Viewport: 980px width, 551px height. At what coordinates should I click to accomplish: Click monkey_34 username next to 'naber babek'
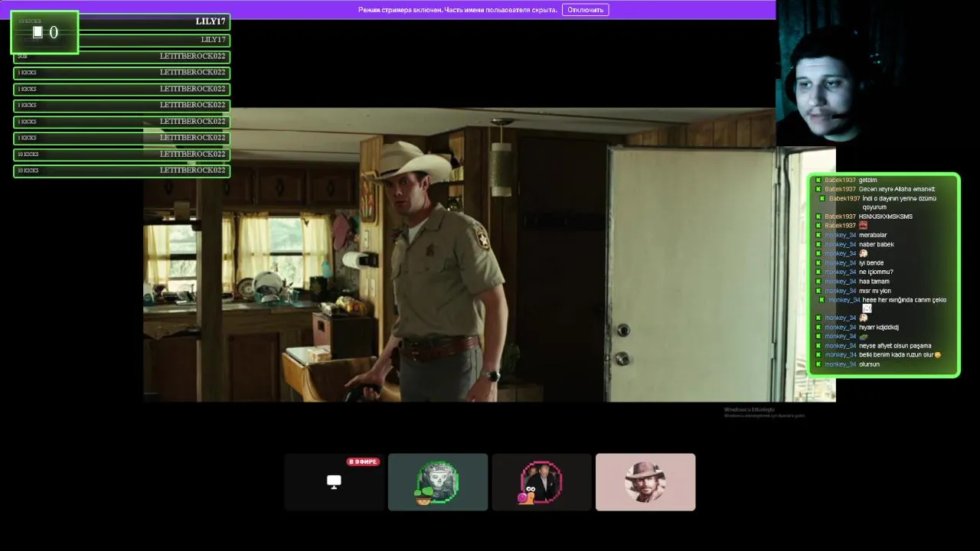[x=840, y=244]
